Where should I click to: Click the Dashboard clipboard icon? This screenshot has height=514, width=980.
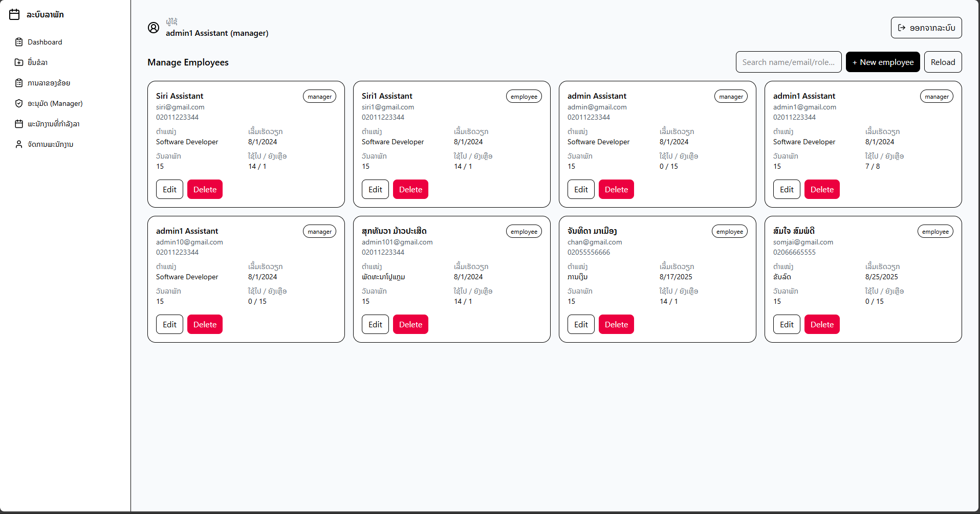click(19, 42)
